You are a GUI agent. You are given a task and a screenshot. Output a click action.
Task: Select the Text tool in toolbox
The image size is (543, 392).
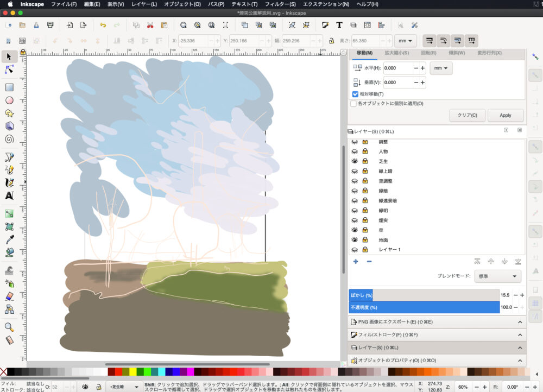pyautogui.click(x=9, y=195)
